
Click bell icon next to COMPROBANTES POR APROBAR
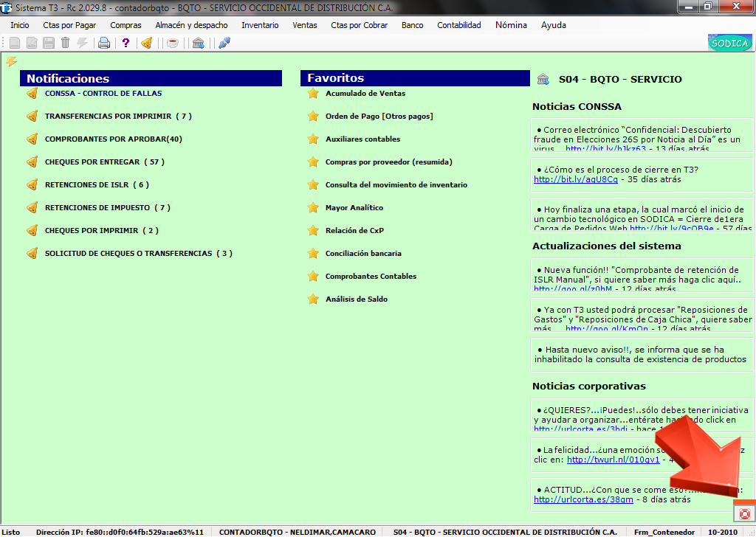point(32,139)
